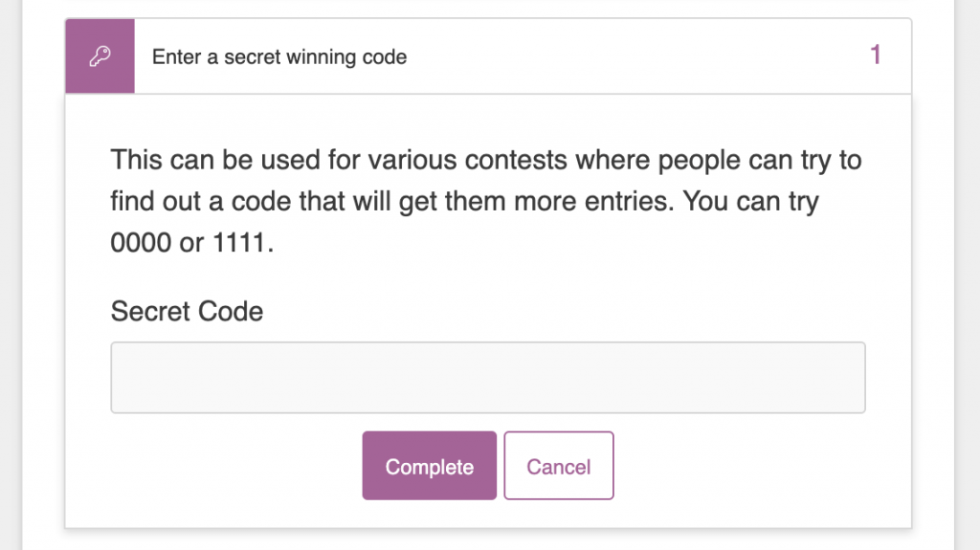Click the words get them in the description
Viewport: 980px width, 550px height.
tap(453, 203)
